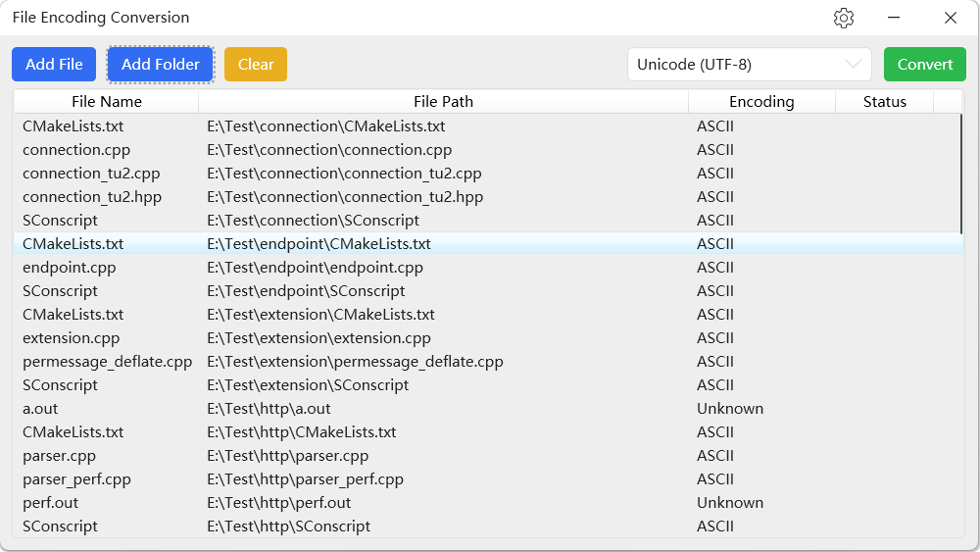Select the parser_perf.cpp file row

coord(76,479)
